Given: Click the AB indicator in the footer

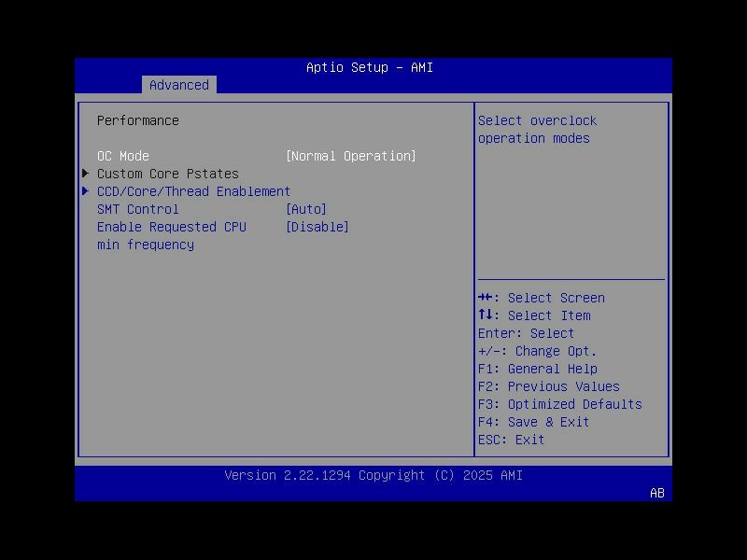Looking at the screenshot, I should click(x=657, y=494).
